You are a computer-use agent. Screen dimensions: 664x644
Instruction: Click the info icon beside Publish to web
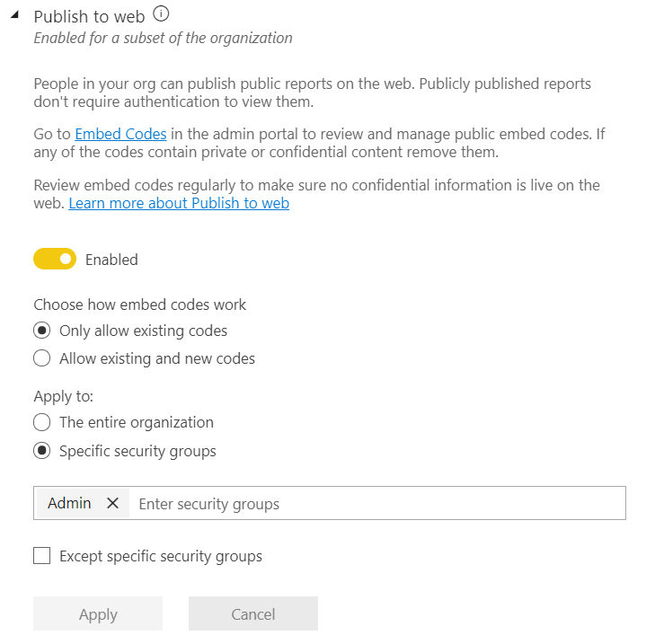coord(161,14)
